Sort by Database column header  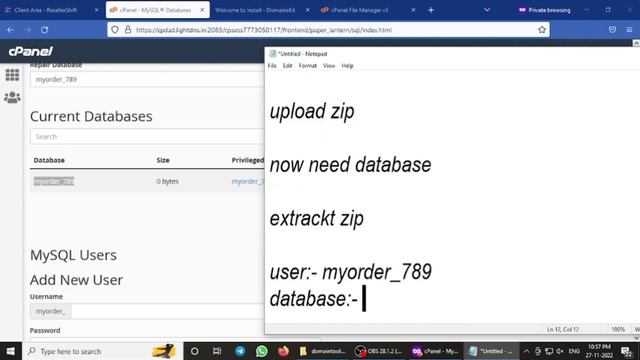tap(49, 160)
